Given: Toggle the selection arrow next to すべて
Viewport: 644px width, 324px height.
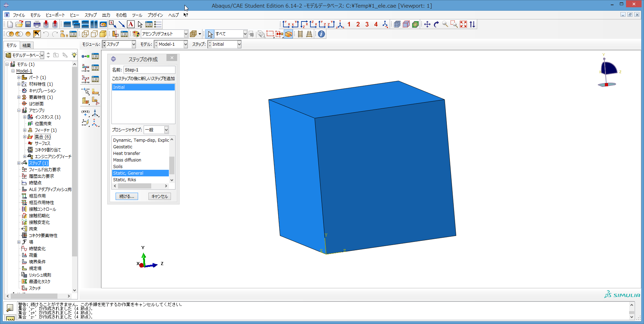Looking at the screenshot, I should coord(210,34).
